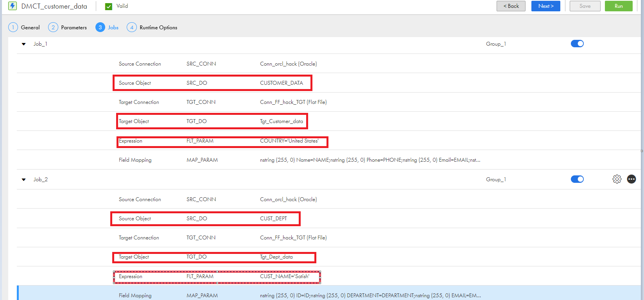Screen dimensions: 644x300
Task: Select Job_2 Field Mapping value starting with ID=ID
Action: 370,295
